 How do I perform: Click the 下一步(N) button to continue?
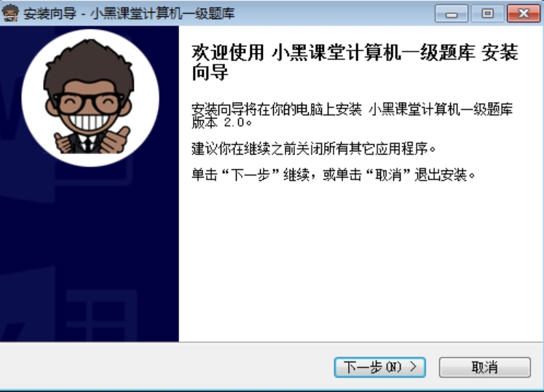point(380,367)
